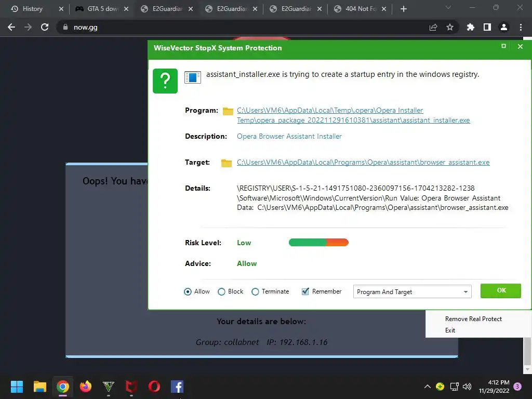Switch to the History tab
The image size is (532, 399).
33,9
